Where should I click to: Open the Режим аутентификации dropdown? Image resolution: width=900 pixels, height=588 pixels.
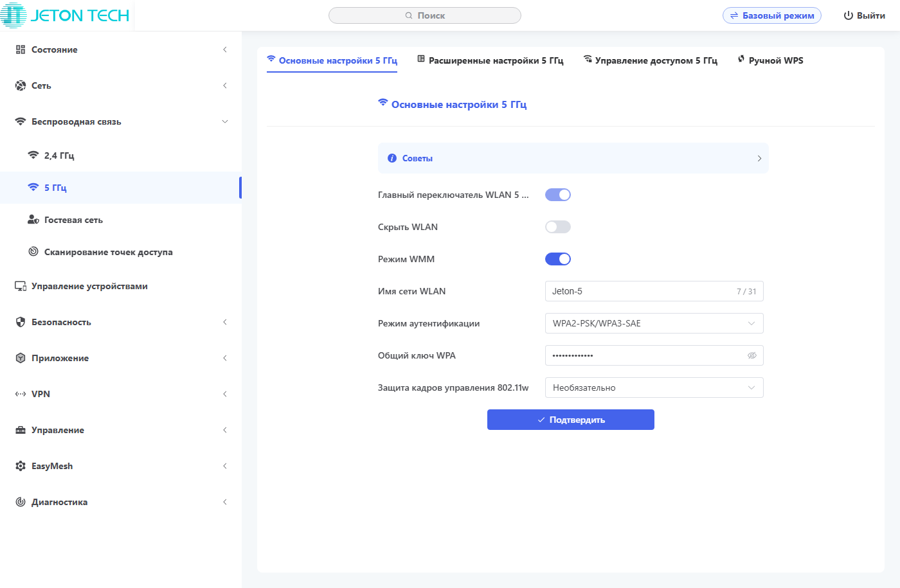point(654,323)
